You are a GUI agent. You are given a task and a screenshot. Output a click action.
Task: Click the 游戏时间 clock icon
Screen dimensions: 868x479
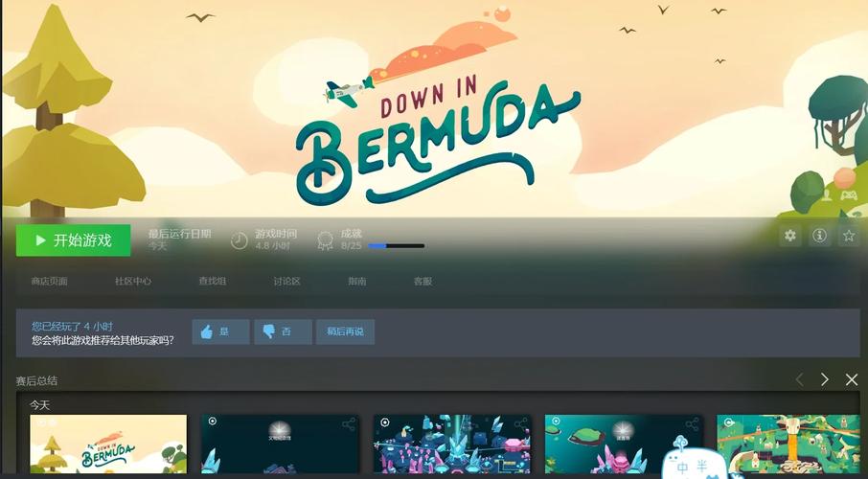(x=239, y=239)
